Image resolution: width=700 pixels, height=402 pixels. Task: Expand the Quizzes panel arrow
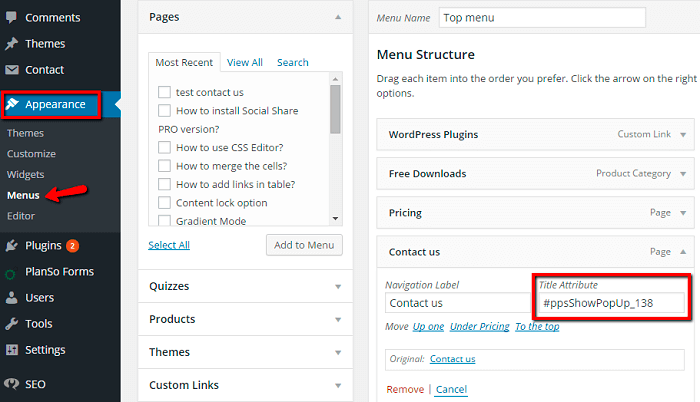338,286
